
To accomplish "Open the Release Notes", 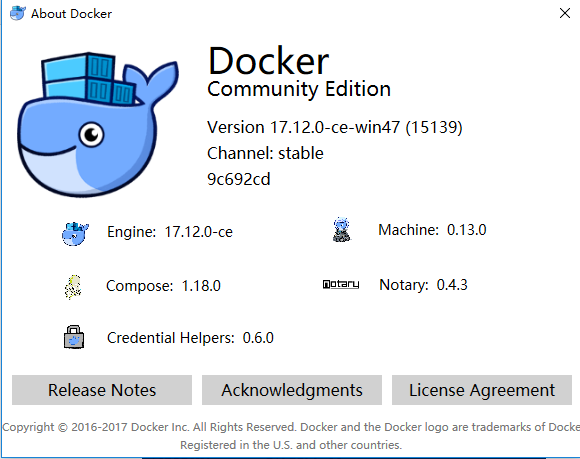I will [102, 390].
